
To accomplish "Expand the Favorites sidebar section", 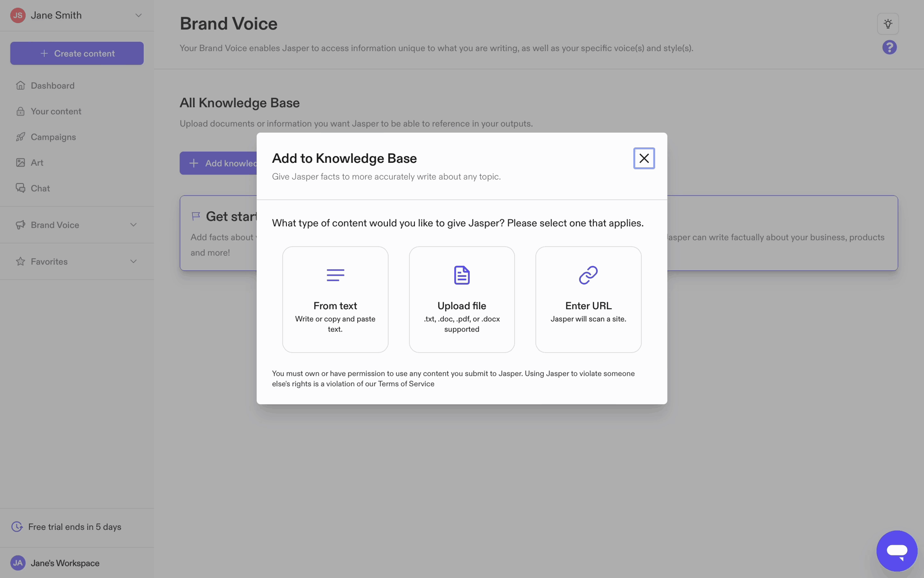I will [133, 261].
